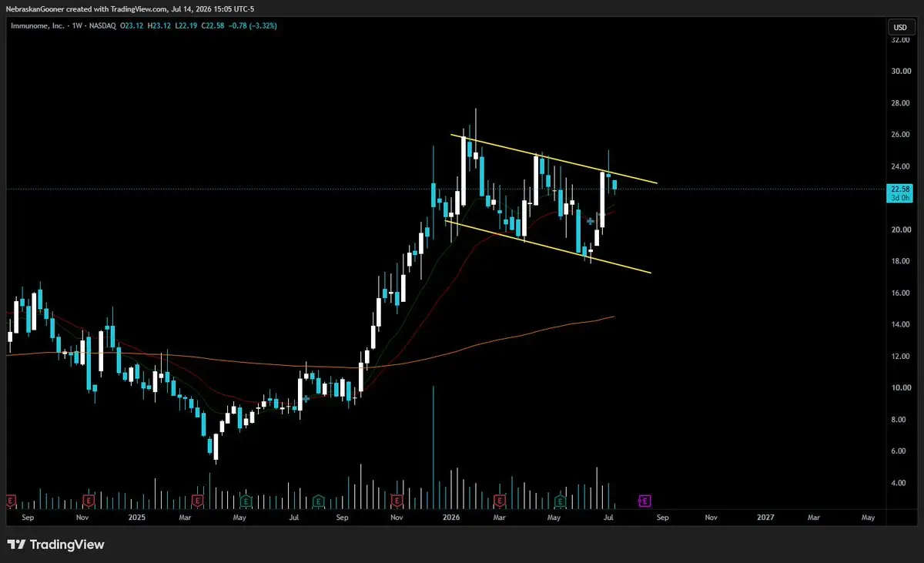Click the 2025 label on the time axis
Viewport: 924px width, 563px height.
137,518
